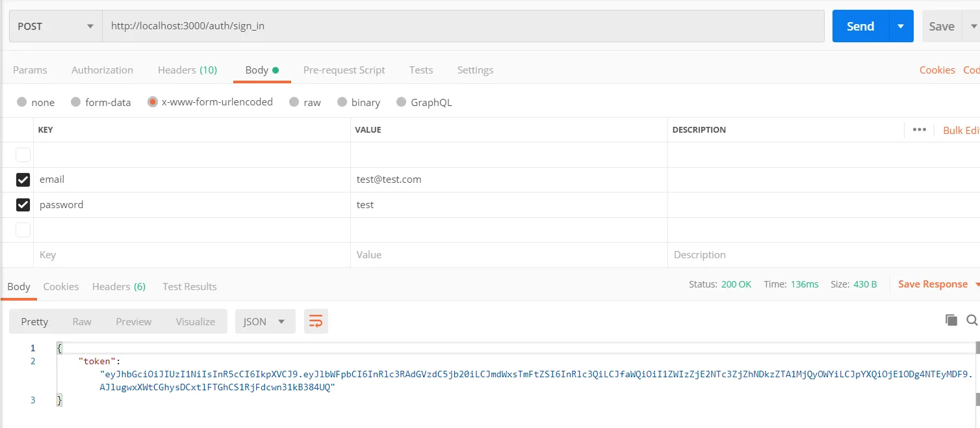Select the response Body tab
The width and height of the screenshot is (980, 428).
(x=19, y=286)
